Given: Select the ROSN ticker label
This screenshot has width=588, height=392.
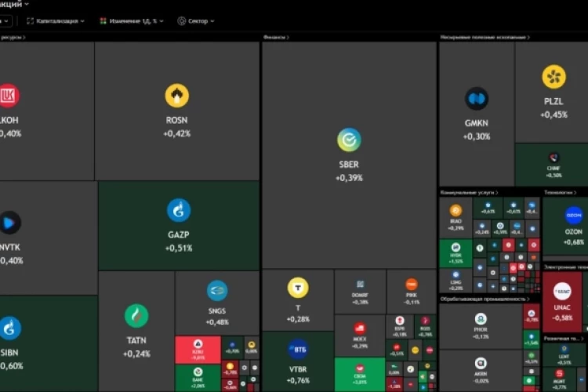Looking at the screenshot, I should point(177,120).
